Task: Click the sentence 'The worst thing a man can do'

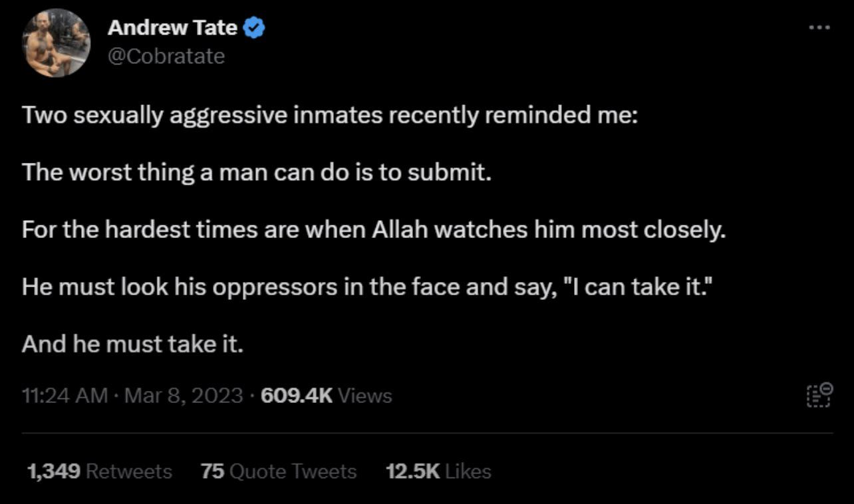Action: click(256, 174)
